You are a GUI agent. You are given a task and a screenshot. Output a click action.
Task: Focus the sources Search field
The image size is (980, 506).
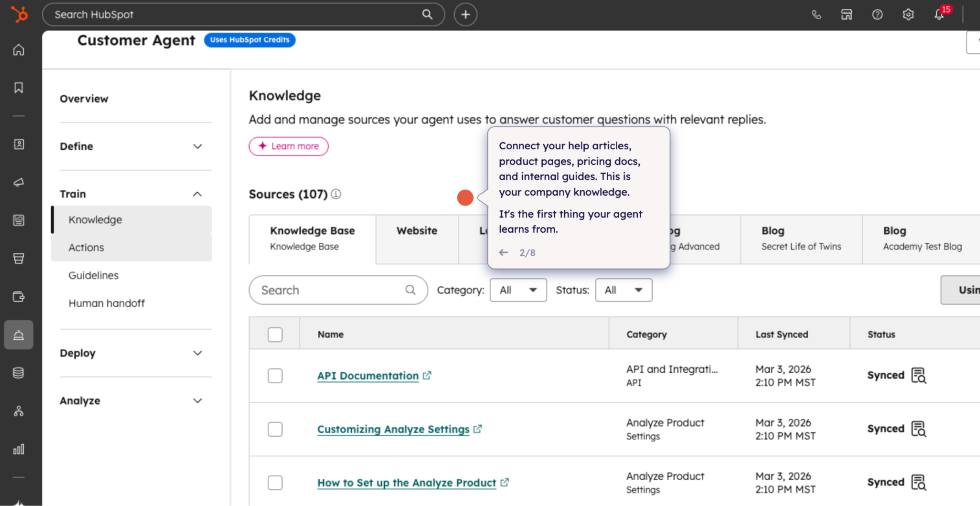pos(338,290)
